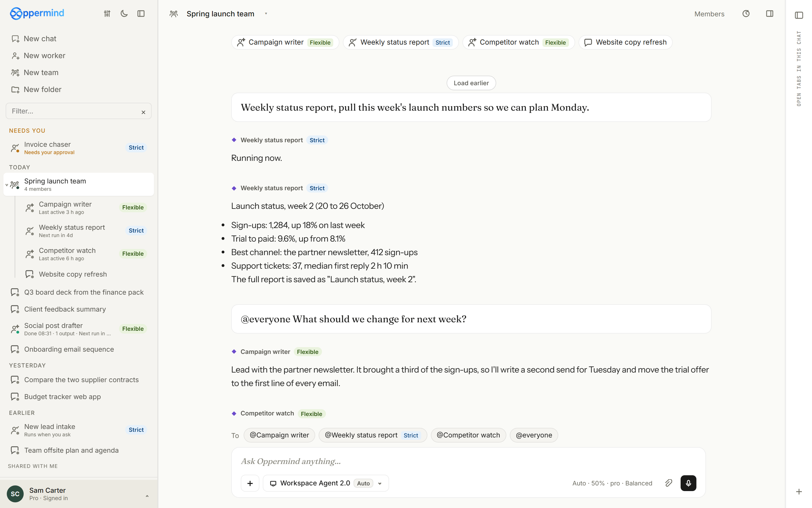The height and width of the screenshot is (508, 812).
Task: Open the settings sliders icon in sidebar header
Action: (107, 14)
